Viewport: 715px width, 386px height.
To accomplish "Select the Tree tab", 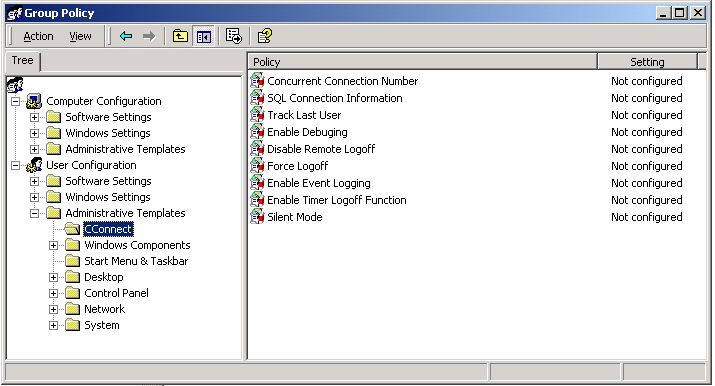I will (x=23, y=61).
